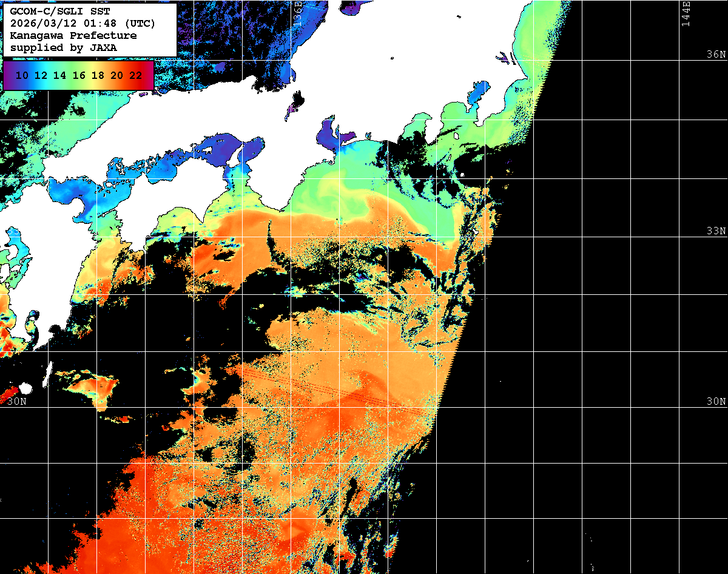This screenshot has width=728, height=574.
Task: Click the small white island above left 30N label
Action: (x=25, y=388)
